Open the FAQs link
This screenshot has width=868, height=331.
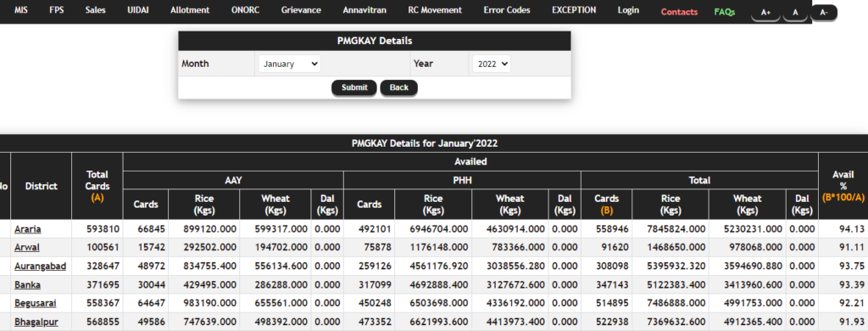[x=725, y=12]
